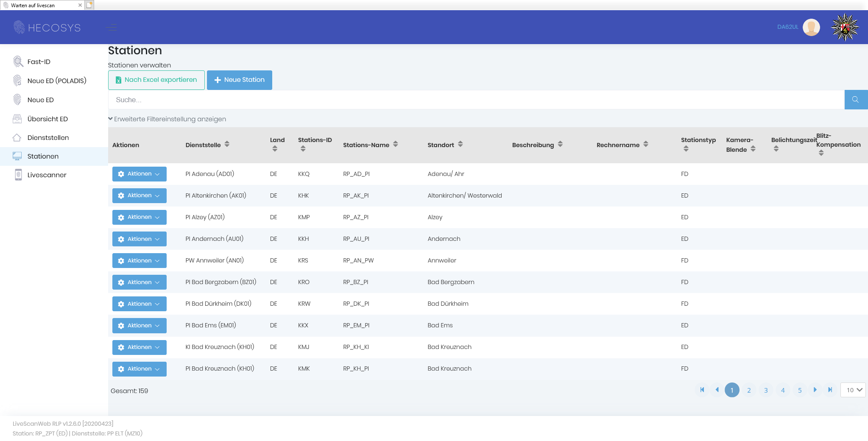Sort table by Stations-Name column
This screenshot has width=868, height=441.
395,145
